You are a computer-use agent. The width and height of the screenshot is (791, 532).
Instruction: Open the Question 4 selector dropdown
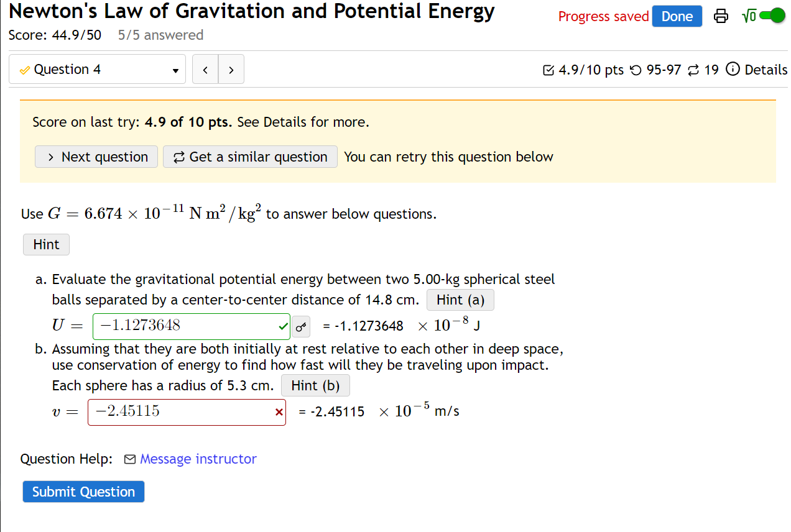click(176, 69)
